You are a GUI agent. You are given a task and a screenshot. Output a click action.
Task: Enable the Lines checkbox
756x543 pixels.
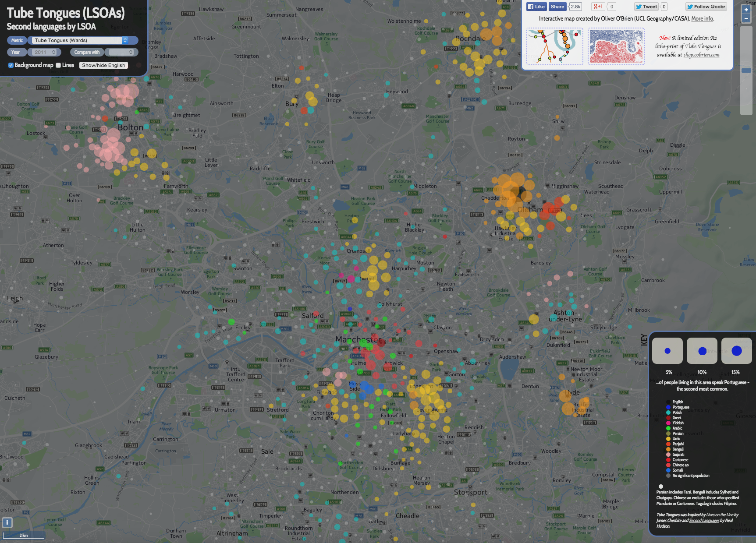pos(58,65)
